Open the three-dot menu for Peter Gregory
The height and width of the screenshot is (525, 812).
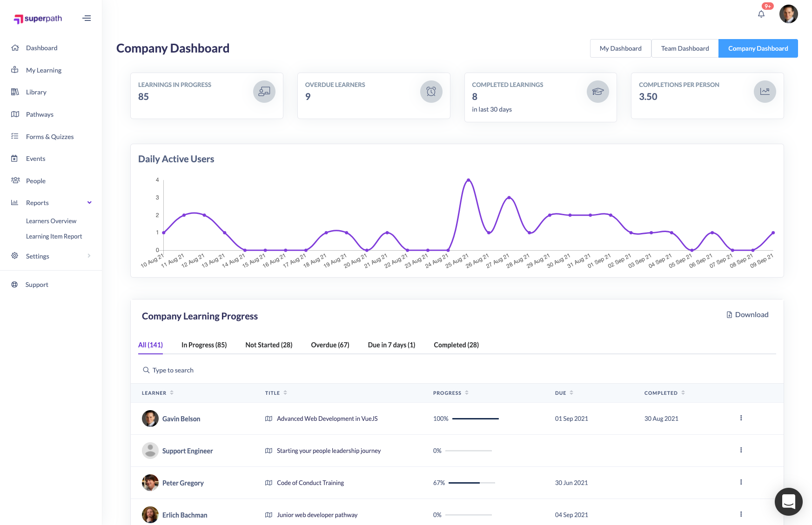click(741, 483)
